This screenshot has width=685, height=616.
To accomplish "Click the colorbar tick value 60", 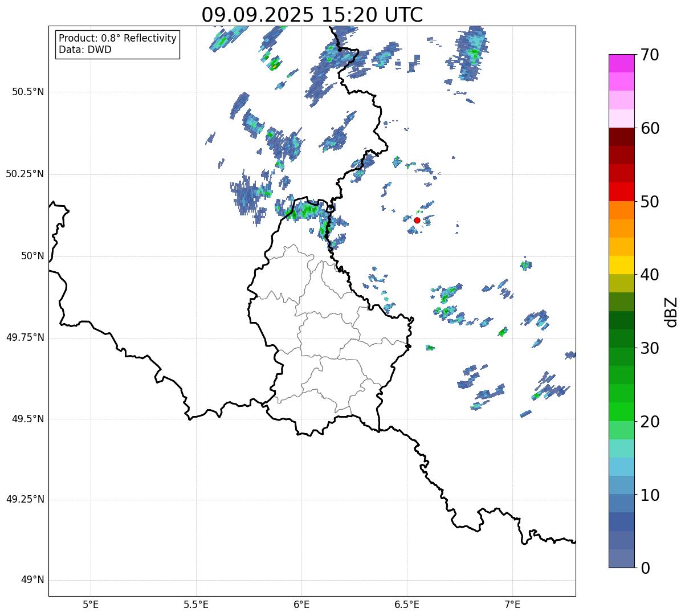I will coord(650,128).
